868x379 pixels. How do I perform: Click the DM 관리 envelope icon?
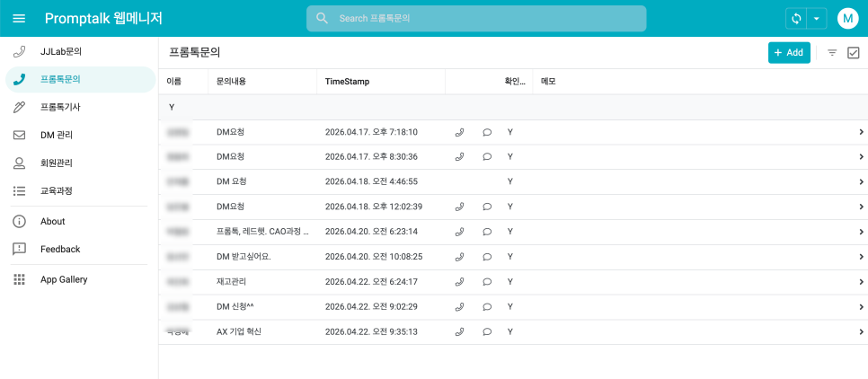tap(19, 135)
